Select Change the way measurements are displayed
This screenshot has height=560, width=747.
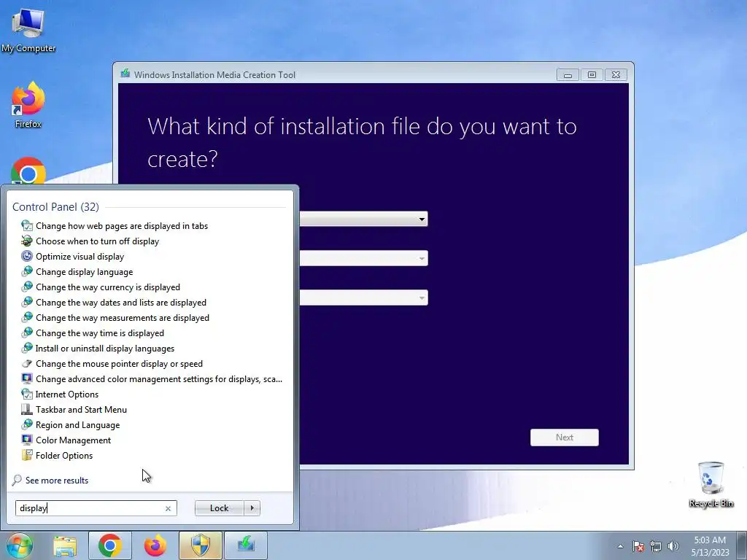pos(123,318)
